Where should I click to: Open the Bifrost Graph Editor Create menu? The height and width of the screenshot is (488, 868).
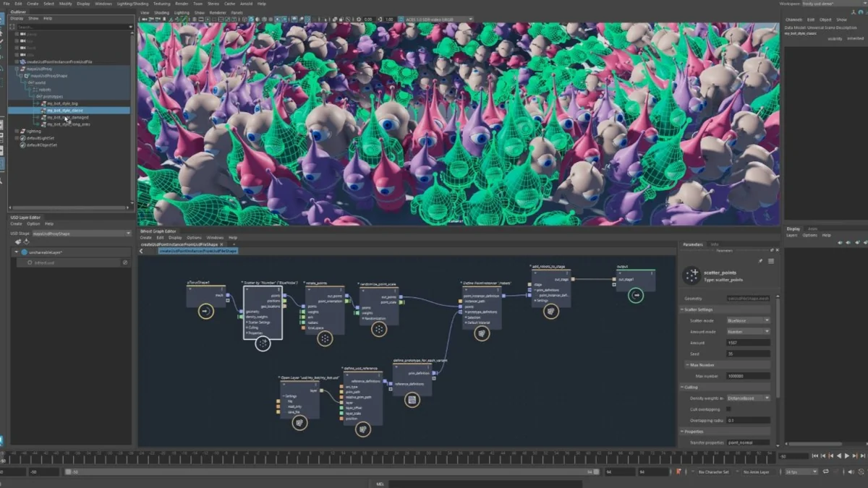[x=145, y=237]
